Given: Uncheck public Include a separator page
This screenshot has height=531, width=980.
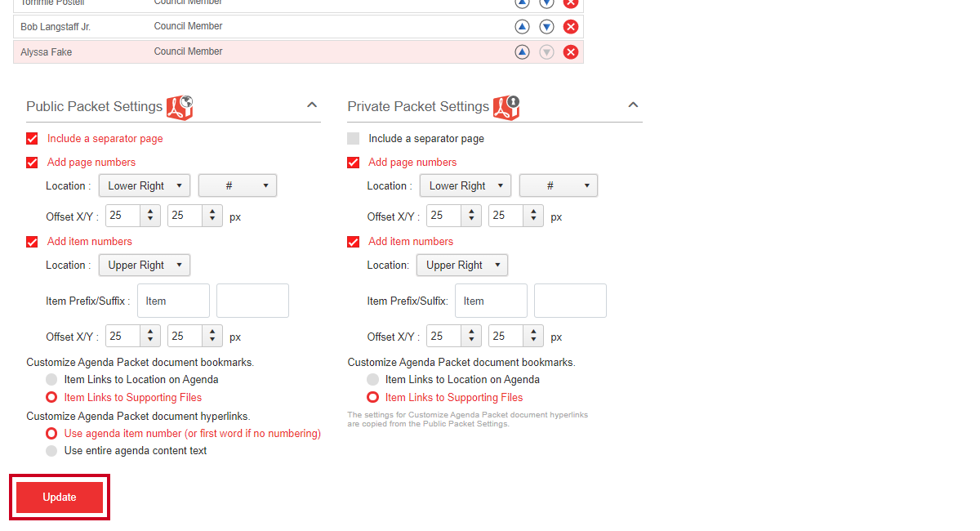Looking at the screenshot, I should point(32,139).
